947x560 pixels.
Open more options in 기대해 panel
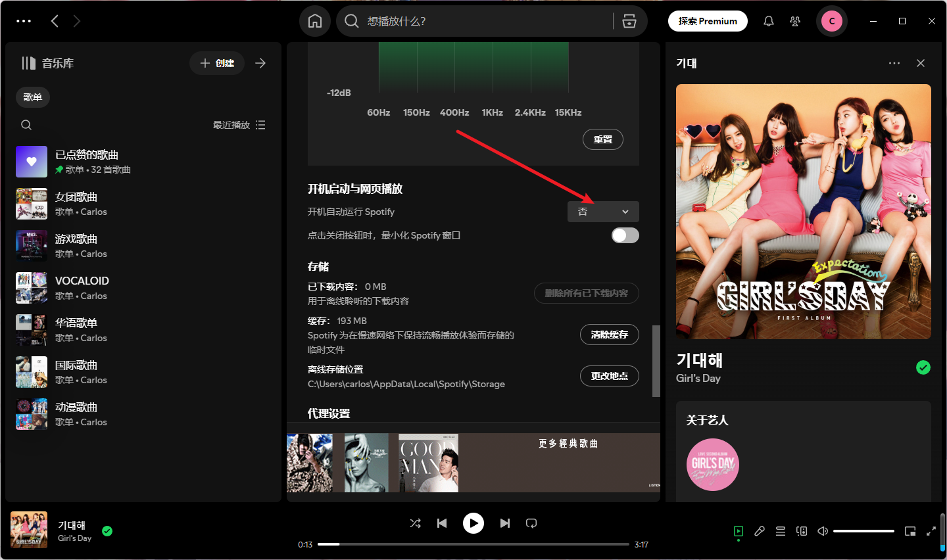pos(894,63)
